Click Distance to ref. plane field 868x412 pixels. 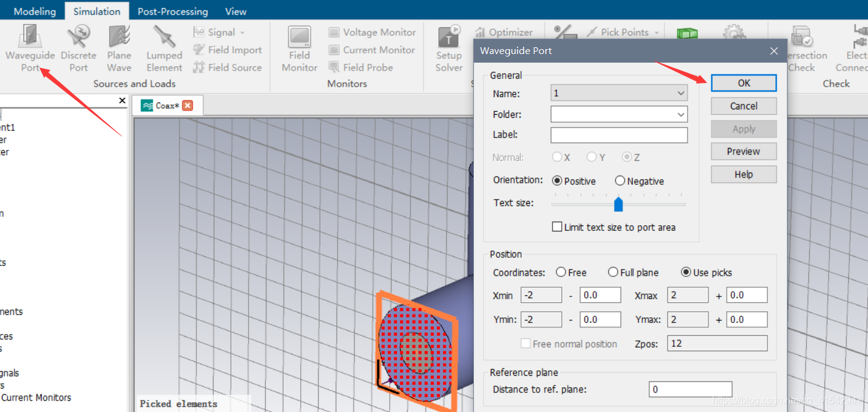point(691,389)
